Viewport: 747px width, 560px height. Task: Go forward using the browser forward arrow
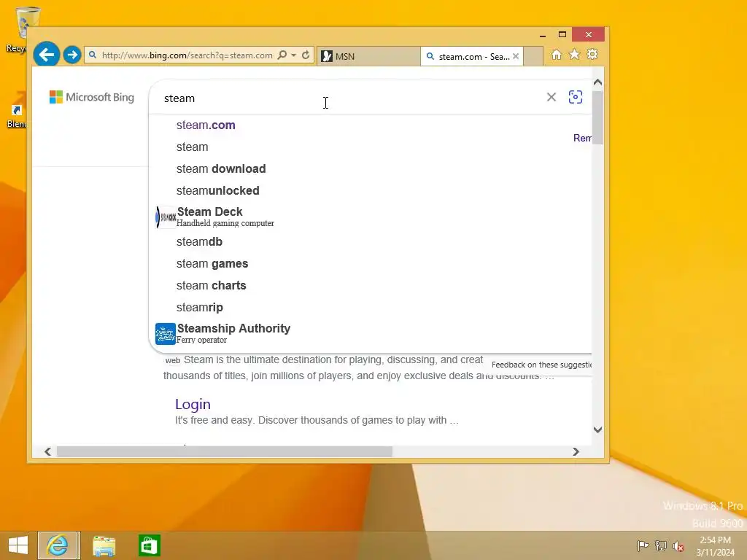tap(72, 55)
